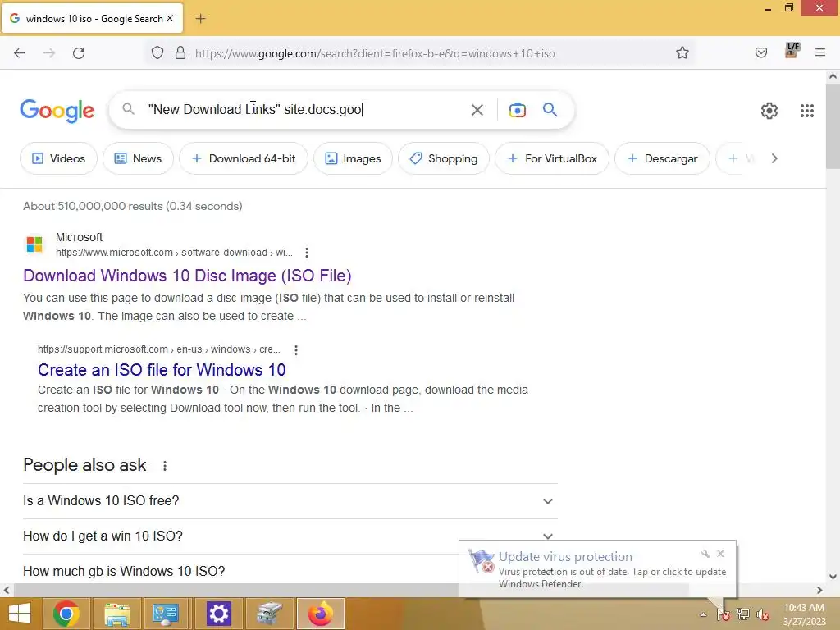840x630 pixels.
Task: Open the chest-icon app in the taskbar
Action: 269,614
